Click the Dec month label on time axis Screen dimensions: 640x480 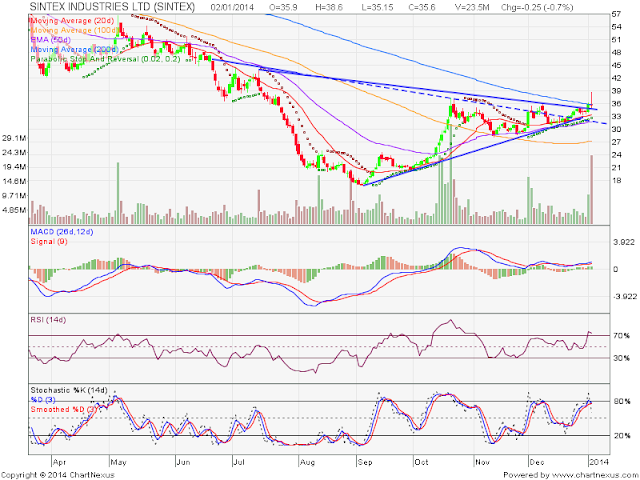[537, 462]
